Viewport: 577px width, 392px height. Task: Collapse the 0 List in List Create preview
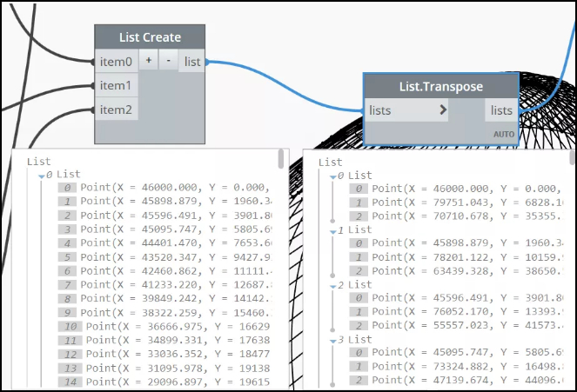click(x=42, y=176)
